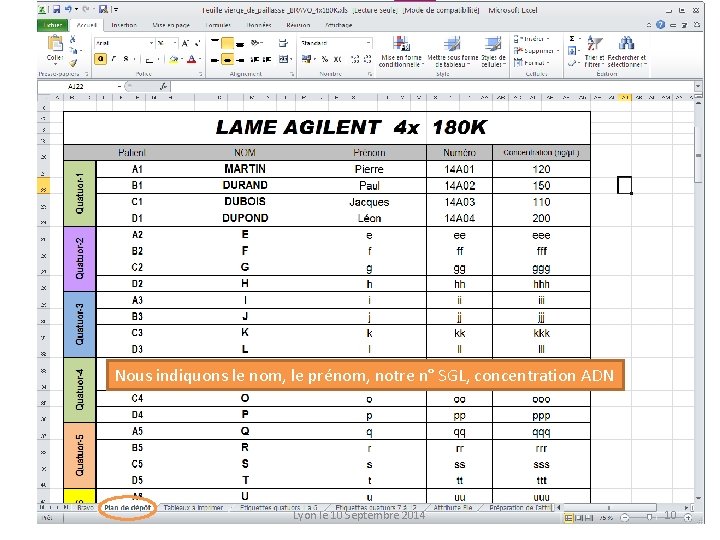Click the Cut scissors icon
Screen dimensions: 720x540
point(73,39)
